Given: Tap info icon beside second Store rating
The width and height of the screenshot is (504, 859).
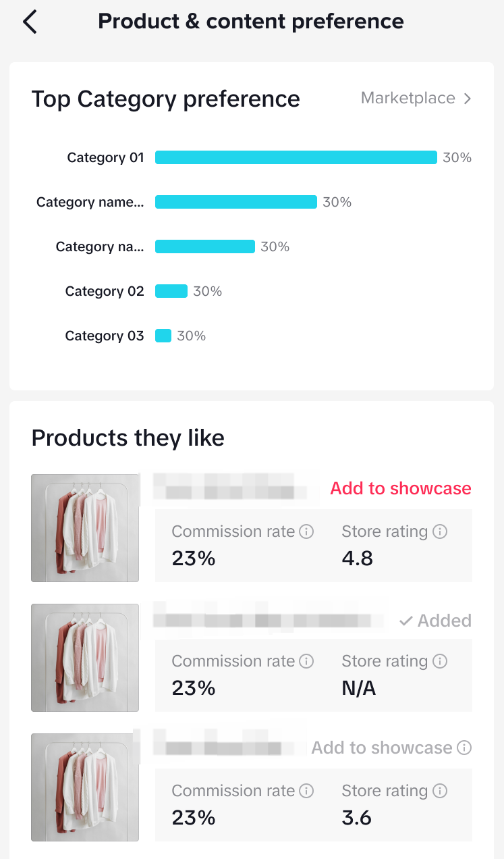Looking at the screenshot, I should (x=440, y=661).
